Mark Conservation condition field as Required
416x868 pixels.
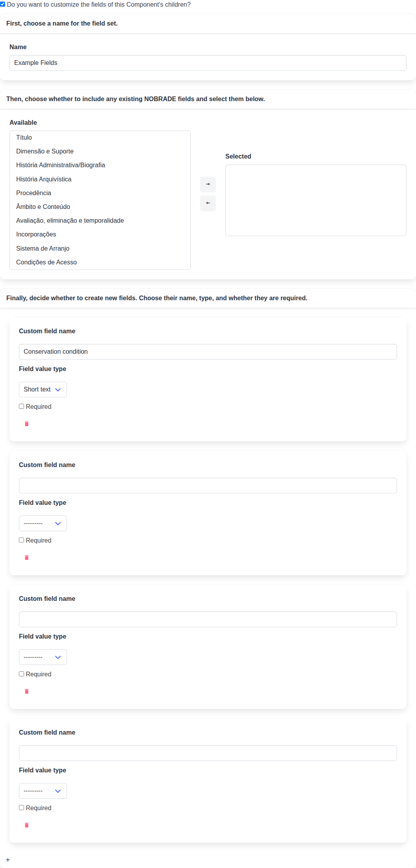coord(22,406)
